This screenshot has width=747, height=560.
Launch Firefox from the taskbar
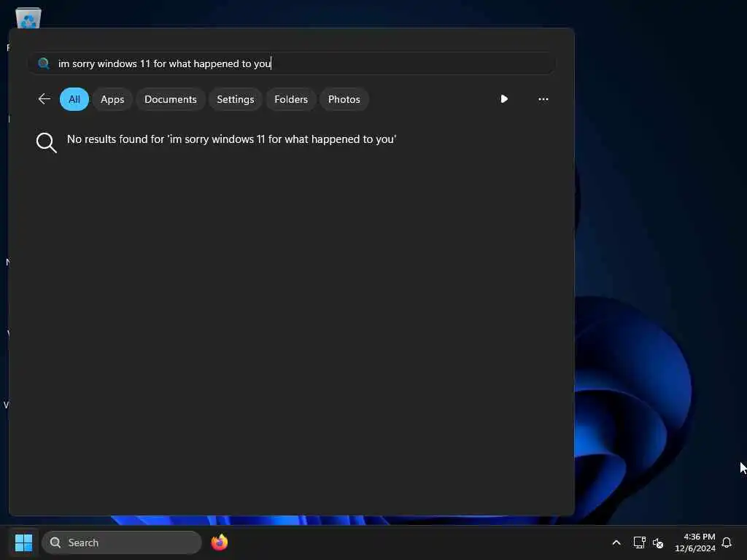point(220,542)
